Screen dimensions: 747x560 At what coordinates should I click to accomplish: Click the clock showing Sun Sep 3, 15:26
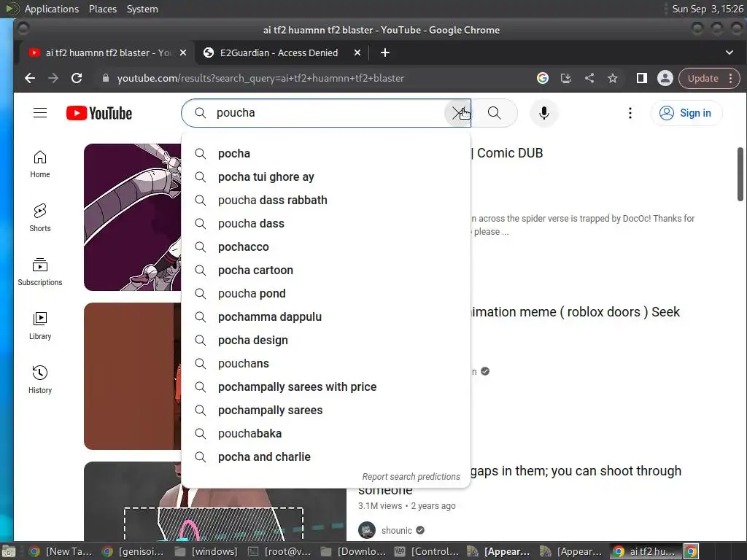[707, 9]
